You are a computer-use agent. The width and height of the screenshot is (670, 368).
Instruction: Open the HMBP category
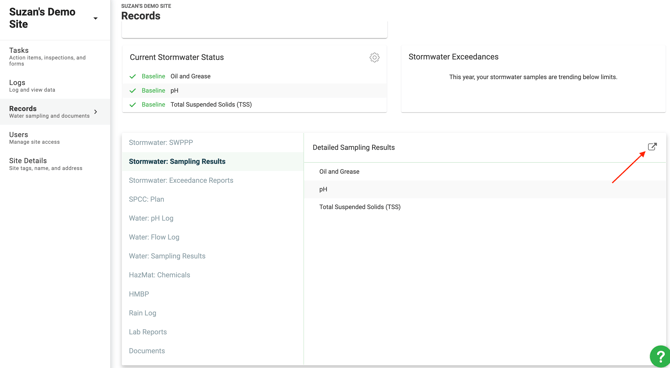pyautogui.click(x=212, y=294)
